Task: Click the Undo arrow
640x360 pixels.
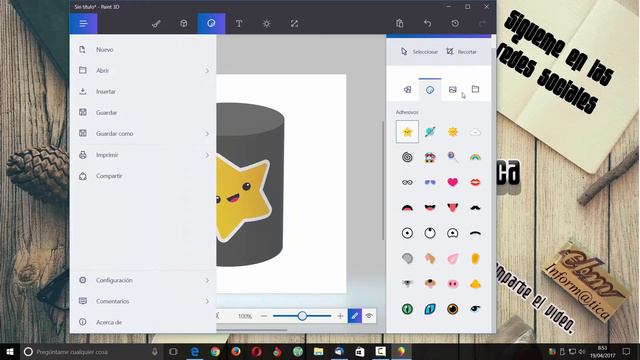Action: point(427,24)
